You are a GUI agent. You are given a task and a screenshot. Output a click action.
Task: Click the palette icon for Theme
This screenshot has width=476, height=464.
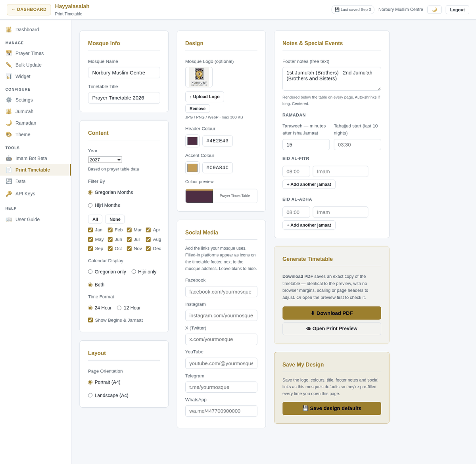pos(9,134)
